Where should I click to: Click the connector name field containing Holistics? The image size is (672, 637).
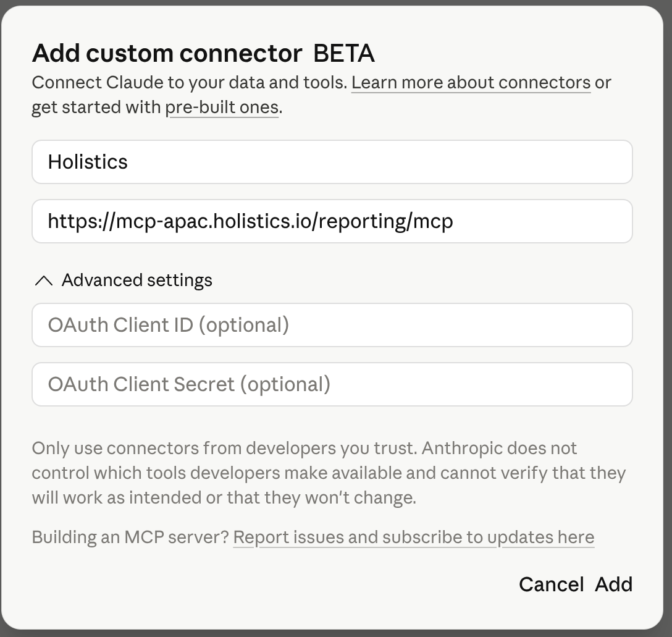(x=332, y=162)
